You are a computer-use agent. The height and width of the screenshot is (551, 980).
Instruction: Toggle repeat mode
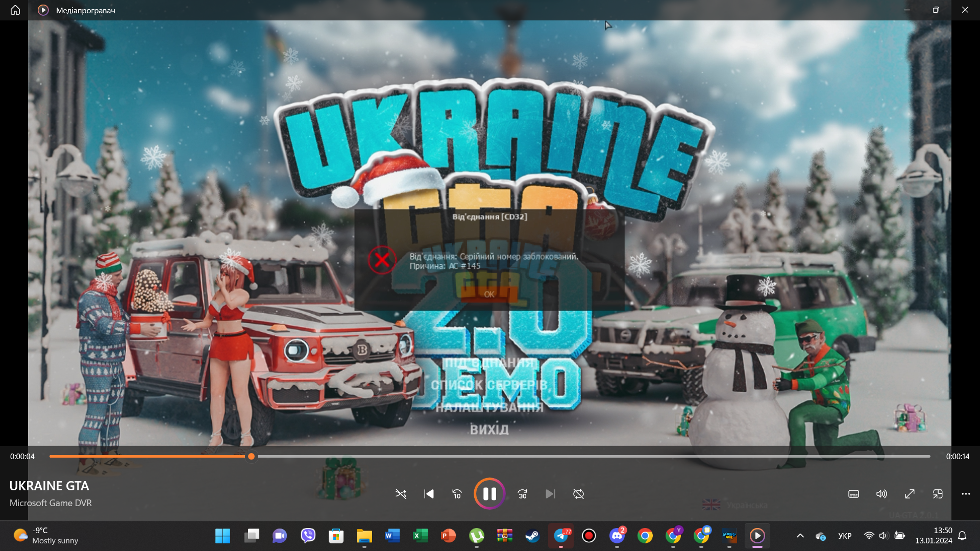[578, 494]
